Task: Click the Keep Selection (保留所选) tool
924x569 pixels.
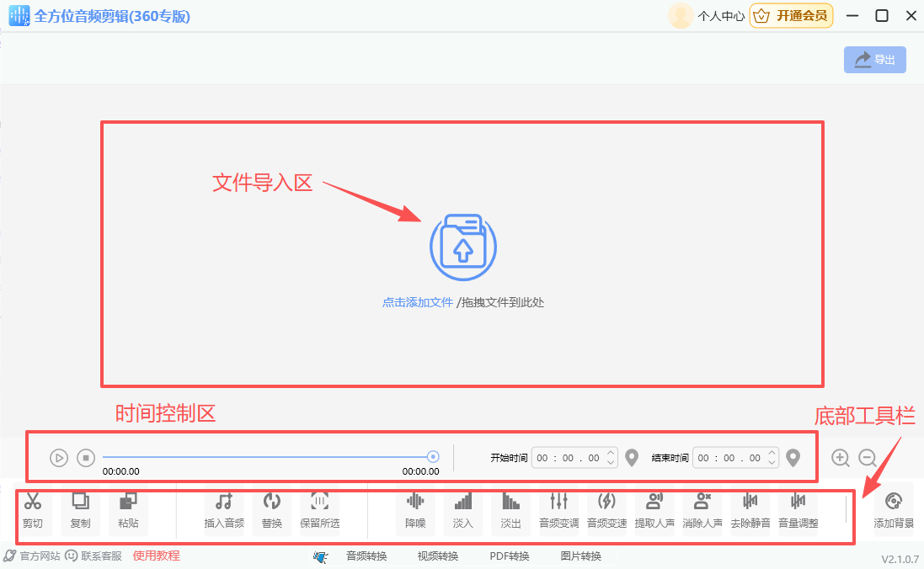Action: coord(319,509)
